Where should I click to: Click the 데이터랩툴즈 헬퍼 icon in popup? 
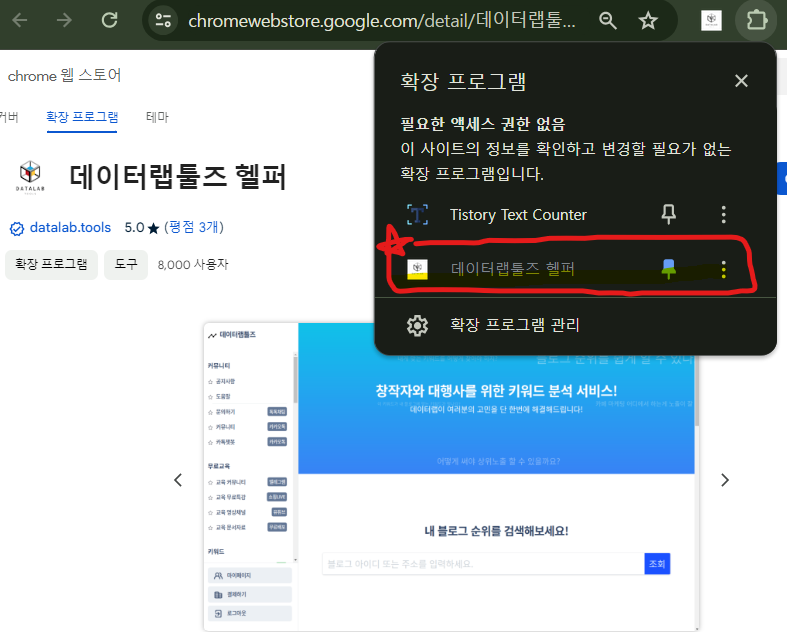[x=417, y=269]
